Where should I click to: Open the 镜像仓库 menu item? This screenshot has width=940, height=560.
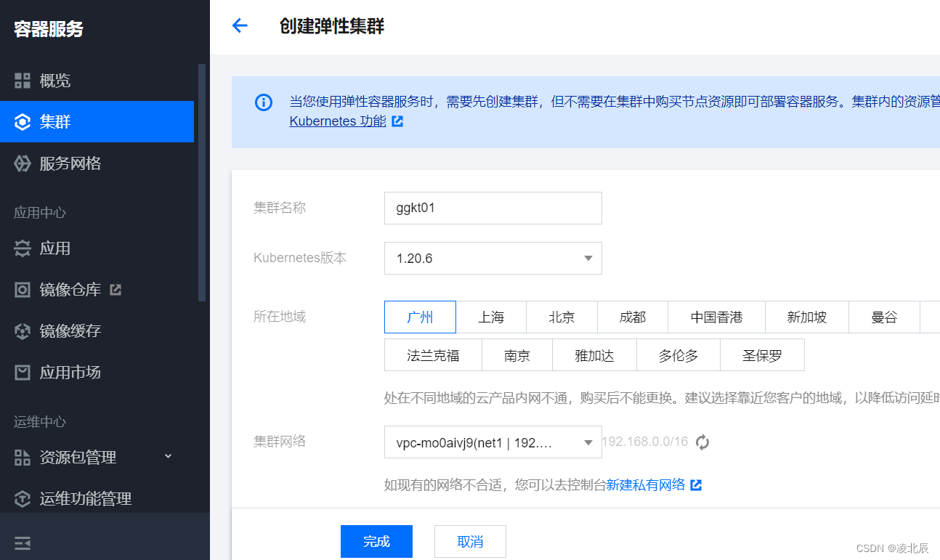pos(97,290)
